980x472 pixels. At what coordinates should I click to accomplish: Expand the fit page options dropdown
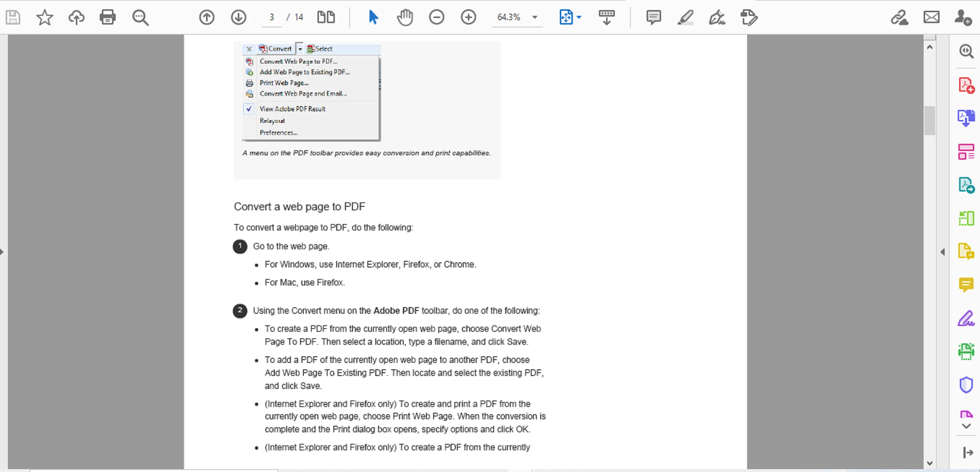pos(579,17)
